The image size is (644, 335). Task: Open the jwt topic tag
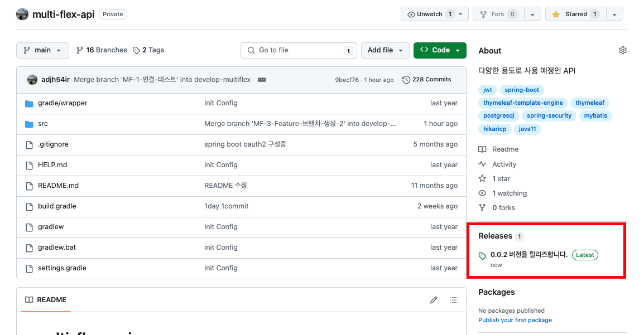coord(488,90)
